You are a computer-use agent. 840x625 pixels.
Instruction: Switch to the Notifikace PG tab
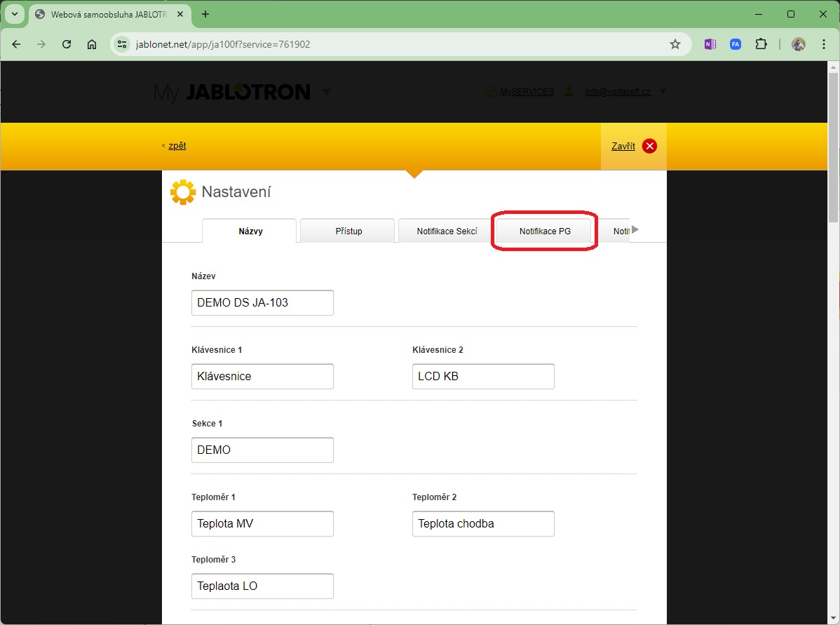pos(545,231)
